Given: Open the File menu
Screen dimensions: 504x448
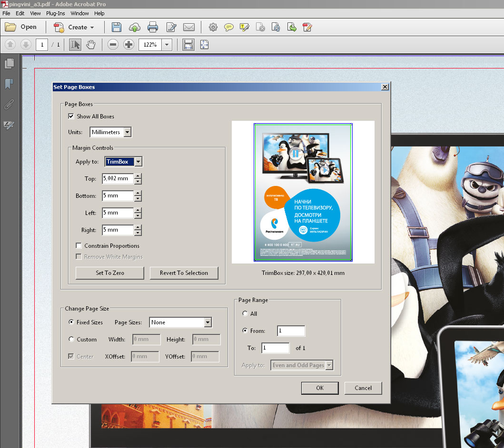Looking at the screenshot, I should click(7, 13).
